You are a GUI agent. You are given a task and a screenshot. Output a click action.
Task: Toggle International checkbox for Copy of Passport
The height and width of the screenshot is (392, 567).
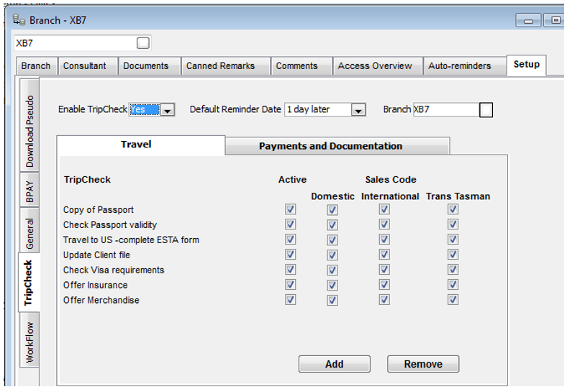click(x=384, y=209)
